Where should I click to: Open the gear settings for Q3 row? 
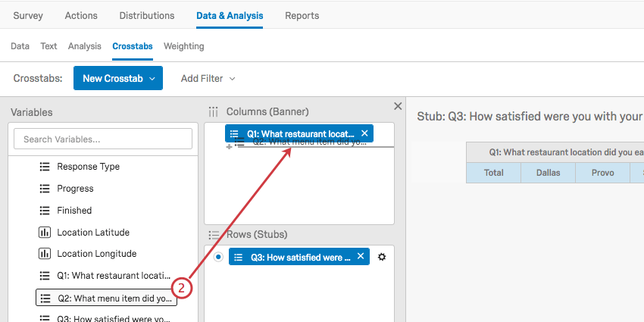[382, 257]
